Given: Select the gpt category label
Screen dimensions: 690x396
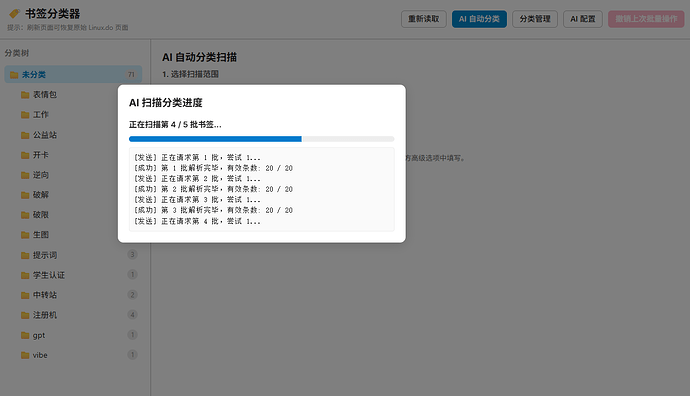Looking at the screenshot, I should (39, 336).
